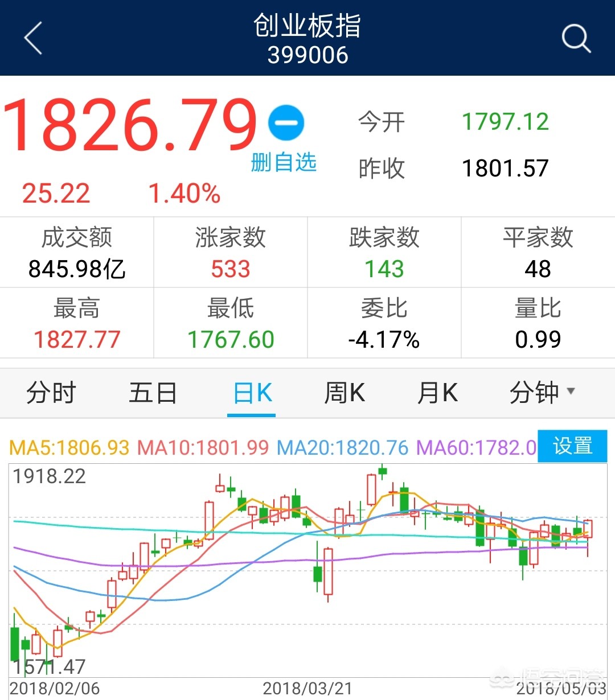Tap the MA5:1806.93 indicator label
This screenshot has height=700, width=615.
click(69, 447)
